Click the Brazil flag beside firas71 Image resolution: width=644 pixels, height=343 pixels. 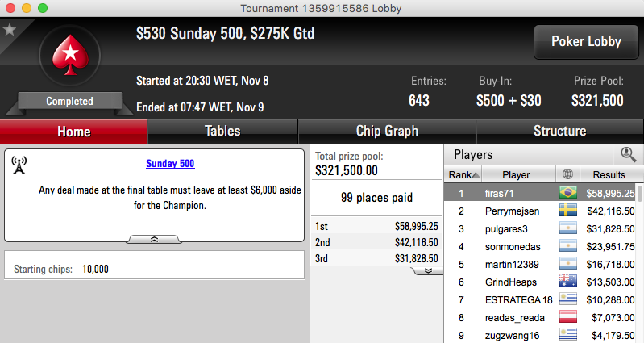568,192
